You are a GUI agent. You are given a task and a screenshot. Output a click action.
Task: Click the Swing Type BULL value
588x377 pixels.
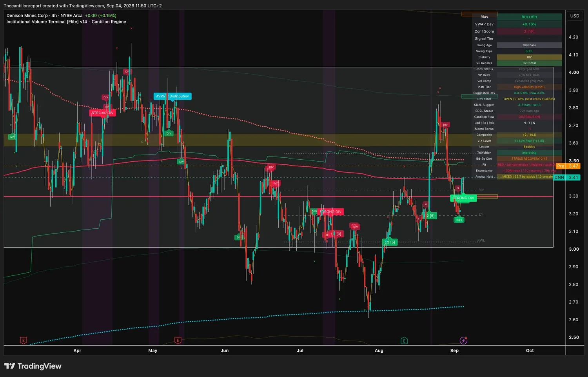[529, 51]
